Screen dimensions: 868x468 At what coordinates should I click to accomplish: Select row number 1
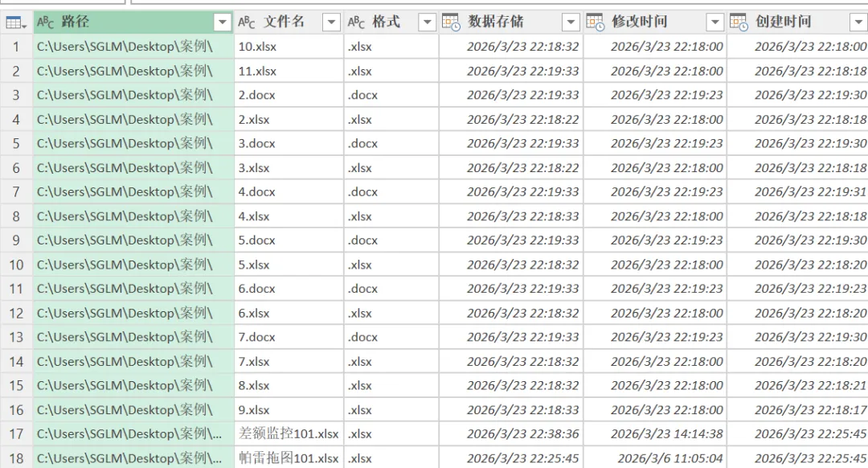(x=16, y=47)
